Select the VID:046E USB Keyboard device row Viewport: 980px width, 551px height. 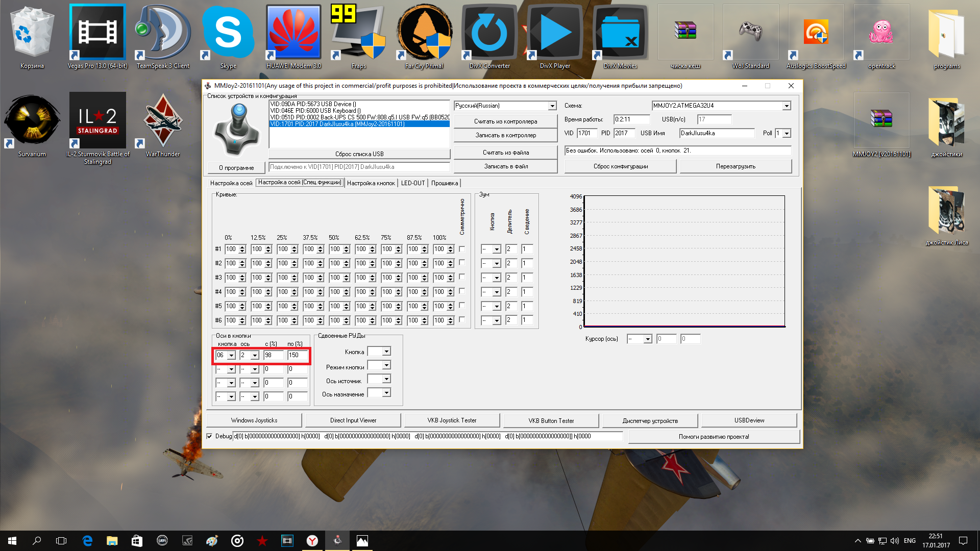click(x=359, y=111)
